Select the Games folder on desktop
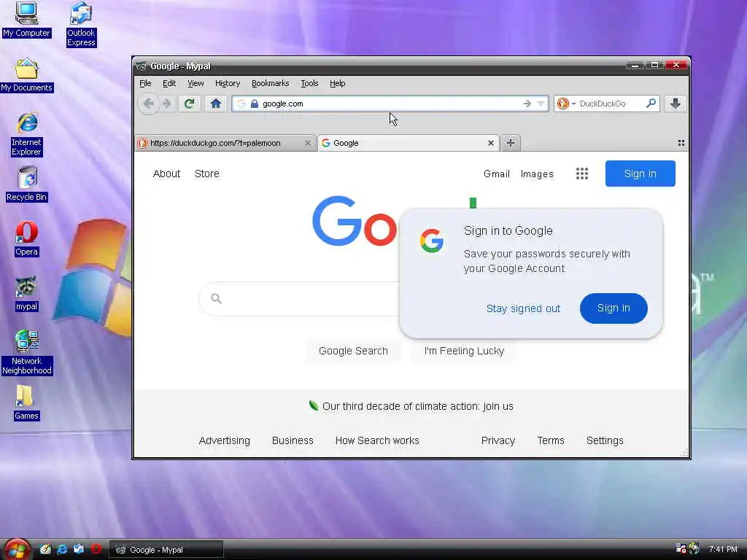 (x=26, y=402)
